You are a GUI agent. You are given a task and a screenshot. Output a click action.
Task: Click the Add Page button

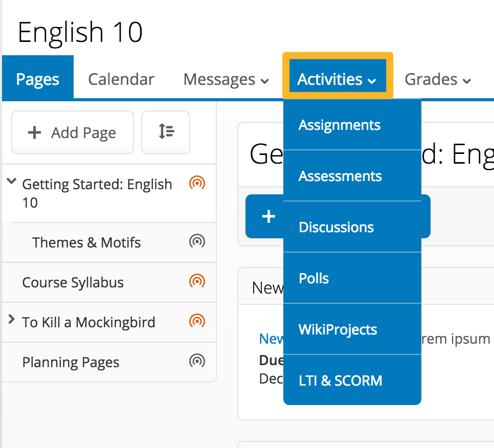(x=73, y=132)
